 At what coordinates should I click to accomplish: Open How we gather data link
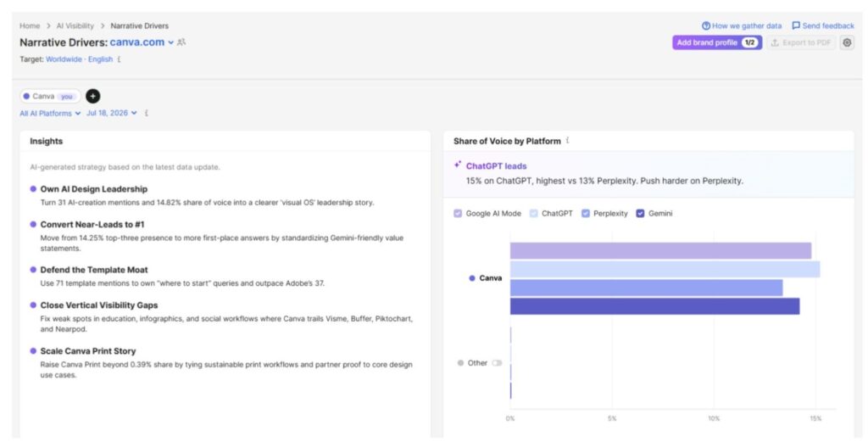pos(742,26)
